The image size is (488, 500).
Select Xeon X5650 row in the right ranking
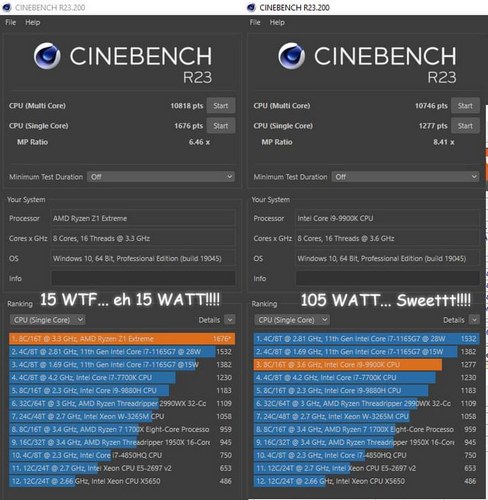coord(366,481)
